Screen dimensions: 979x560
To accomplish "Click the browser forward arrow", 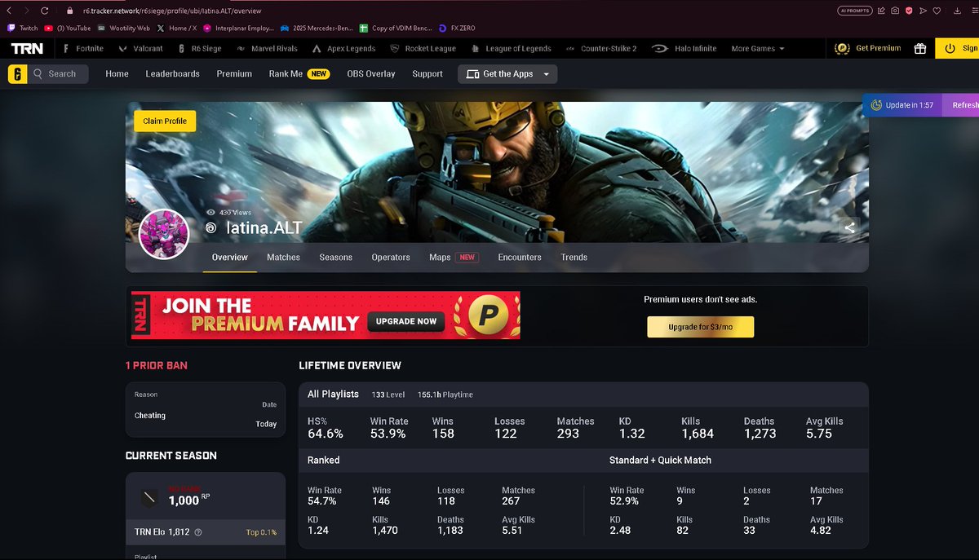I will pyautogui.click(x=27, y=11).
